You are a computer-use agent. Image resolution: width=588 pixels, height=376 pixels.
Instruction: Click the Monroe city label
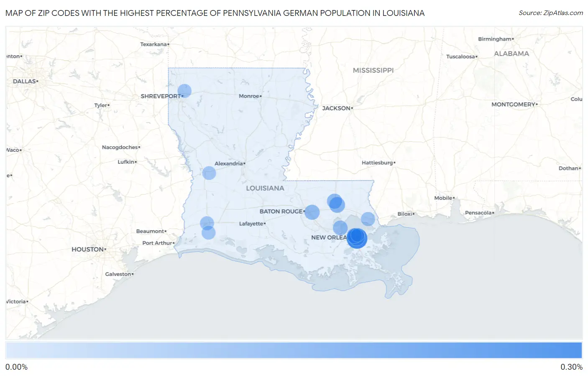[249, 96]
